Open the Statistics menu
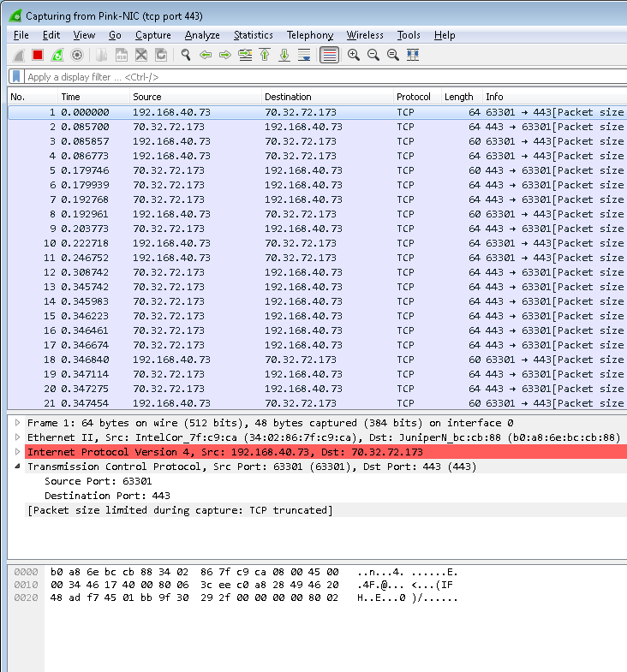Viewport: 627px width, 672px height. [254, 35]
